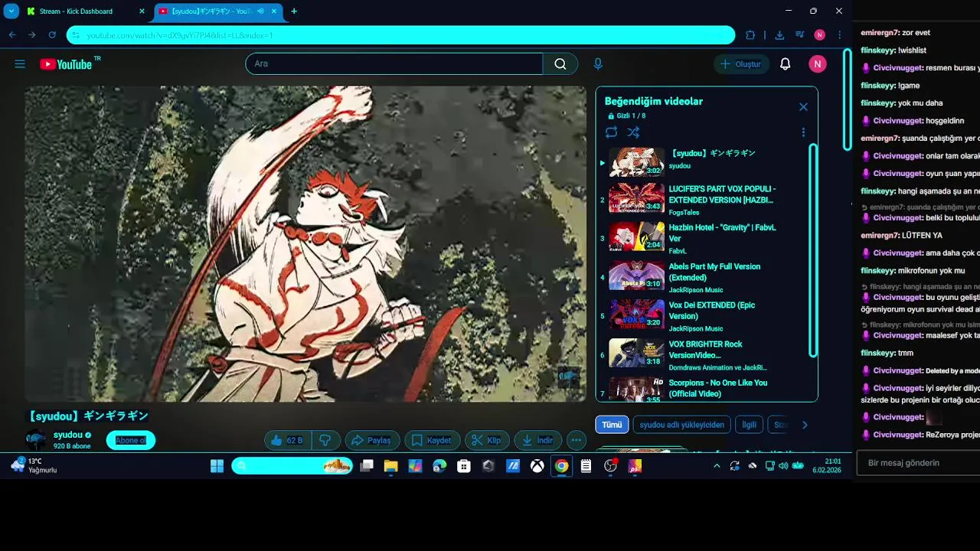Open playlist options three-dot menu

coord(803,132)
